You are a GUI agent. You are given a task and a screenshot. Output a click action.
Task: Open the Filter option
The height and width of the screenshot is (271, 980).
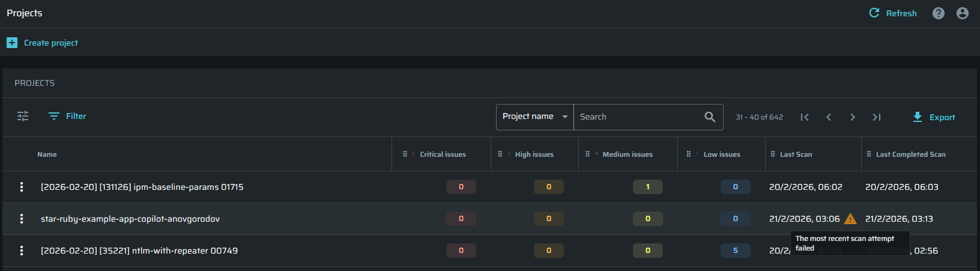(67, 116)
